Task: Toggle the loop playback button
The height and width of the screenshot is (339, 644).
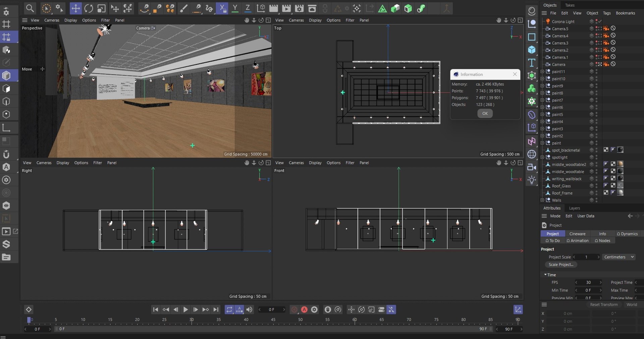Action: 229,309
